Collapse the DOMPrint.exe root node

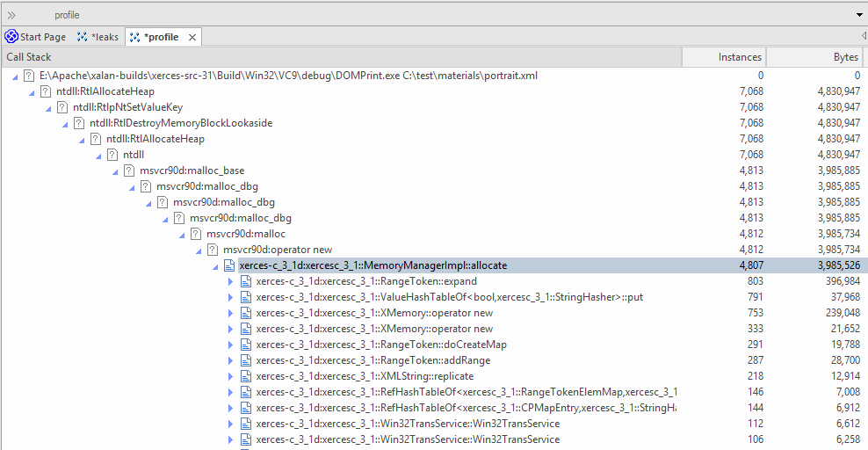15,76
